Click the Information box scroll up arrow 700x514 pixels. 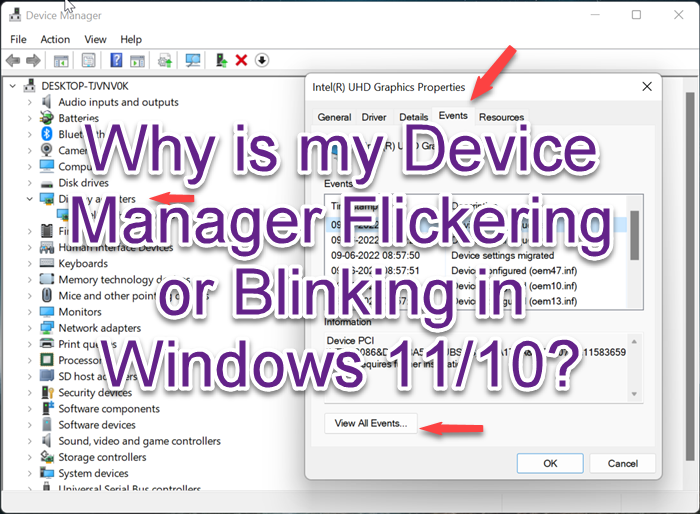tap(634, 342)
